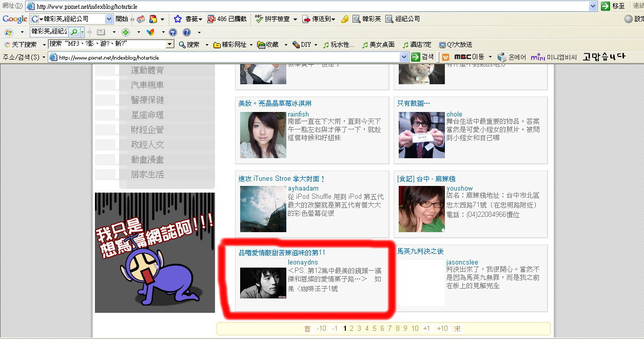Open the Google toolbar 設定 settings

(x=634, y=19)
